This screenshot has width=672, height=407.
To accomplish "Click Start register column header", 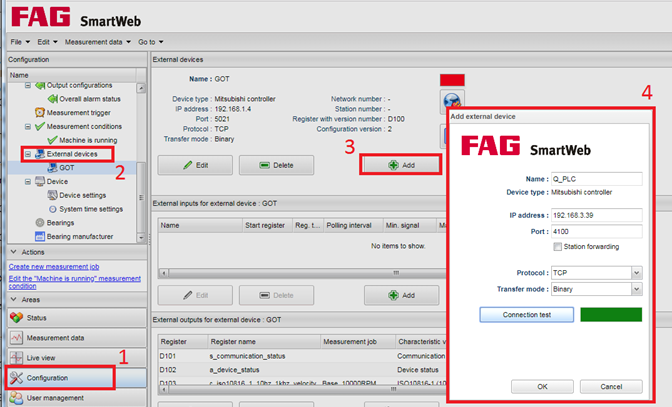I will tap(267, 225).
